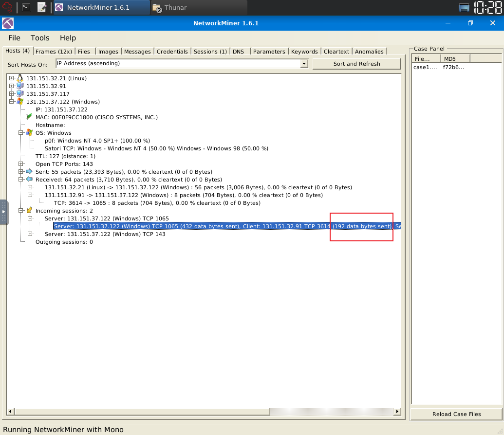This screenshot has height=435, width=504.
Task: Expand the 131.151.37.117 host node
Action: click(12, 93)
